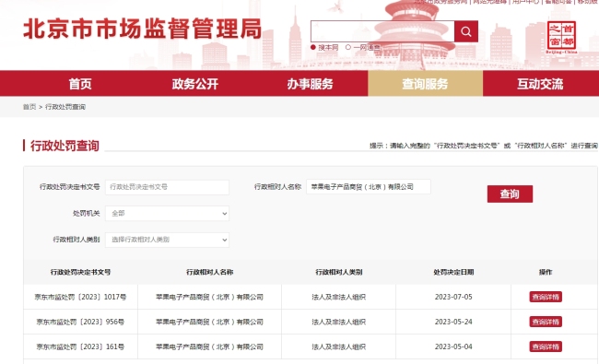The image size is (599, 364).
Task: Click the 行政相对人类别 form label
Action: tap(76, 240)
